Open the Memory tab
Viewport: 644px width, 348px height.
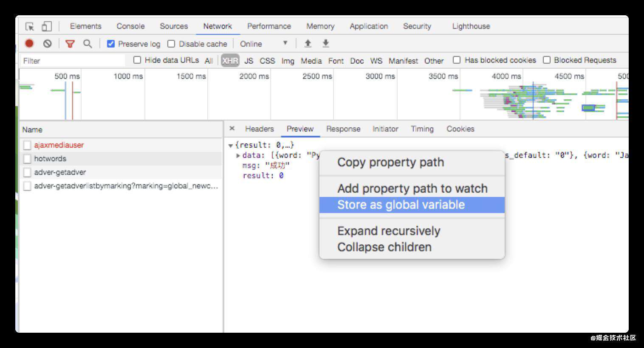coord(320,26)
